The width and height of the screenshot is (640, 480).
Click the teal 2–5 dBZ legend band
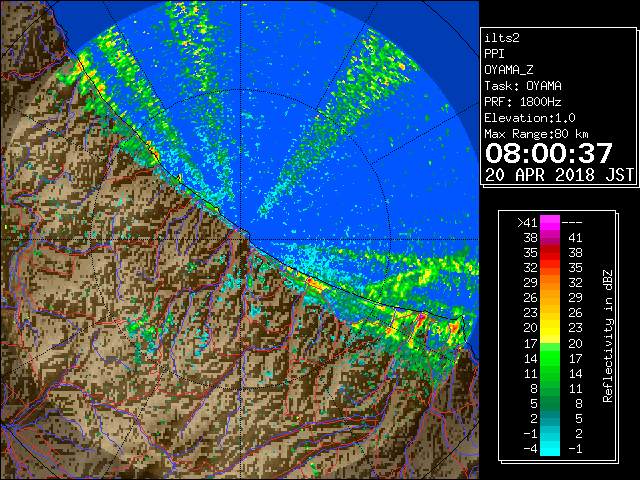pyautogui.click(x=550, y=418)
